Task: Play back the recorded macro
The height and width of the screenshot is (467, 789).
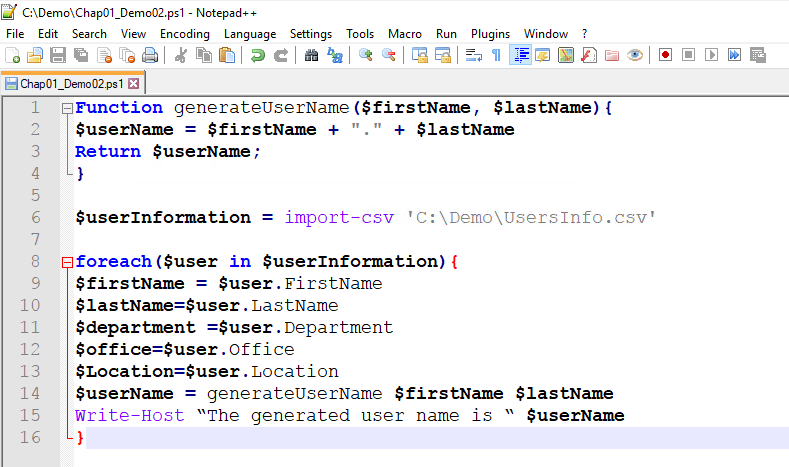Action: 712,55
